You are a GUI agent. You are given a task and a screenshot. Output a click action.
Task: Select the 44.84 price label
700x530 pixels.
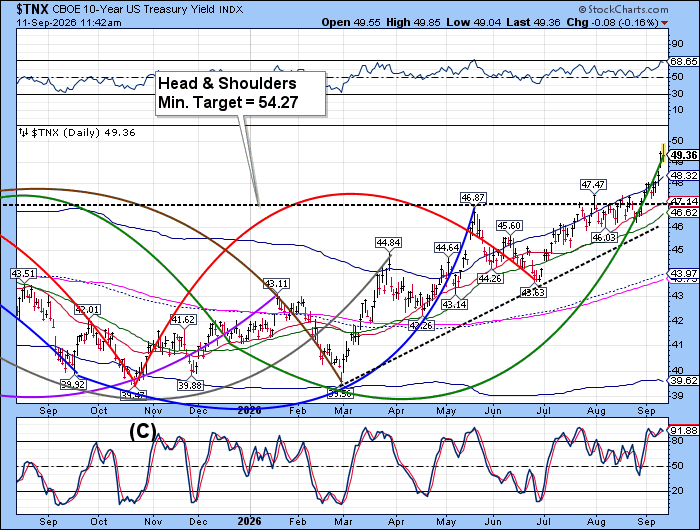coord(388,242)
